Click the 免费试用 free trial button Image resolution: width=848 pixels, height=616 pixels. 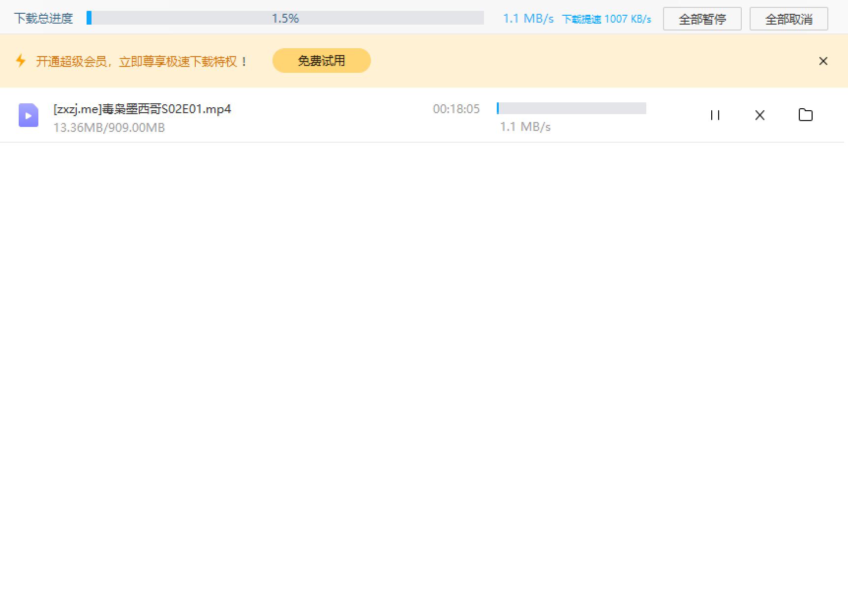[321, 61]
